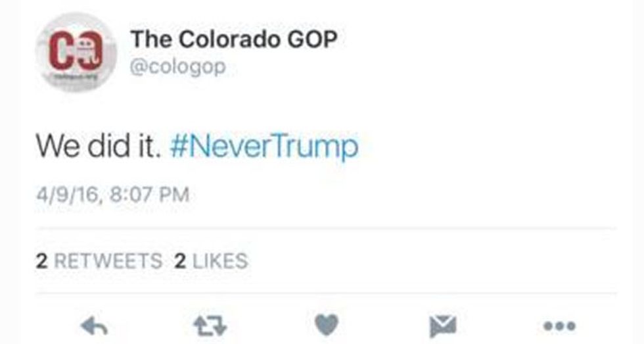The height and width of the screenshot is (344, 644).
Task: Reply to the Colorado GOP tweet
Action: point(94,326)
